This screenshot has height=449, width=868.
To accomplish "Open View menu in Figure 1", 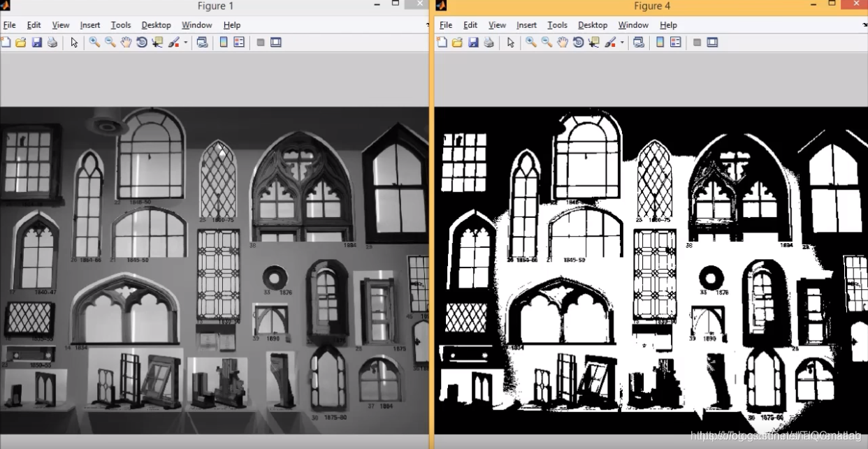I will pos(61,25).
